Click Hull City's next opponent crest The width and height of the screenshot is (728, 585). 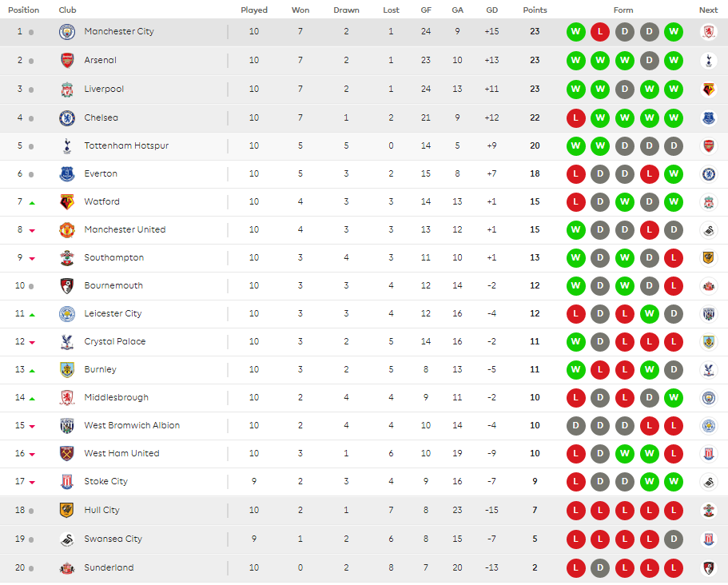tap(708, 510)
